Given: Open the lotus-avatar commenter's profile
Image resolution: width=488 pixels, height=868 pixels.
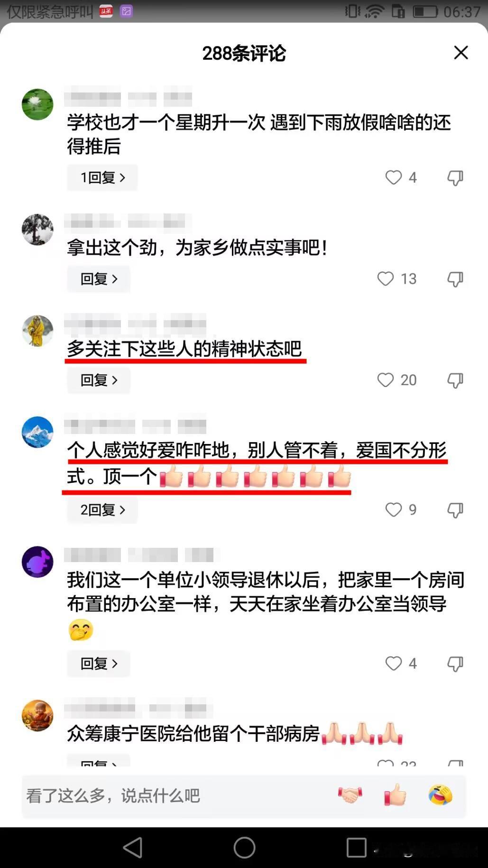Looking at the screenshot, I should [x=37, y=104].
